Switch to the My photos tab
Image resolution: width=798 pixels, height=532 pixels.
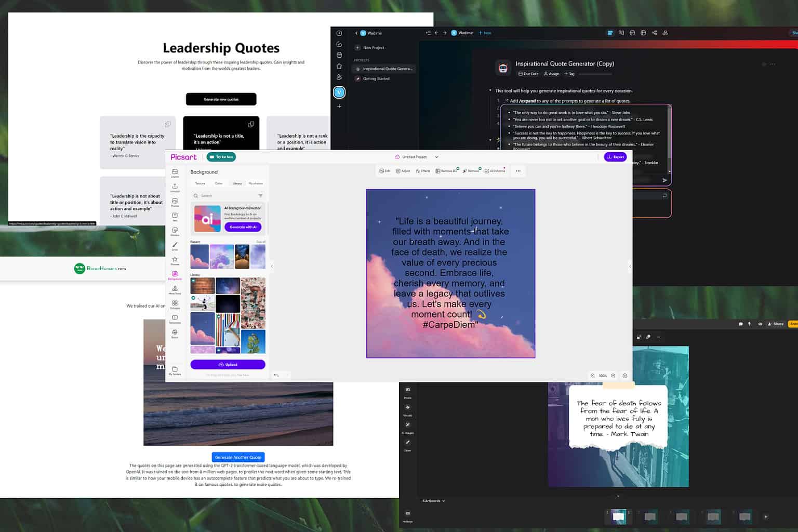click(255, 183)
